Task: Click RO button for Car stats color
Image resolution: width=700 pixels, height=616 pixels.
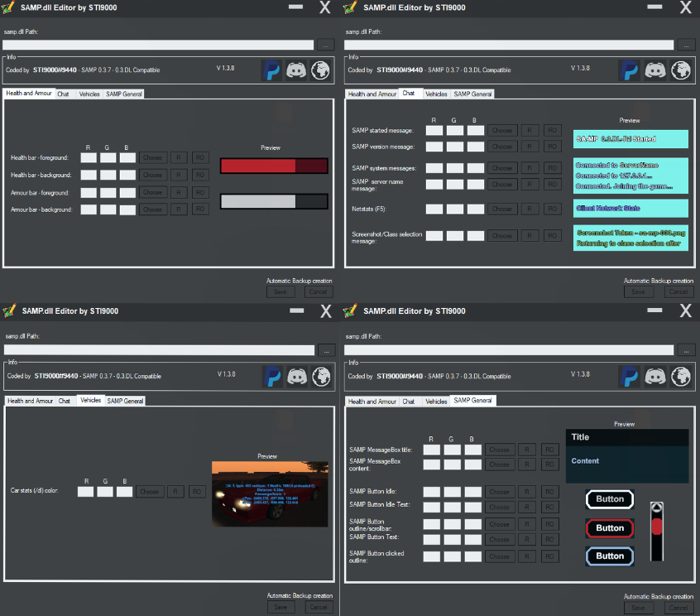Action: pos(197,492)
